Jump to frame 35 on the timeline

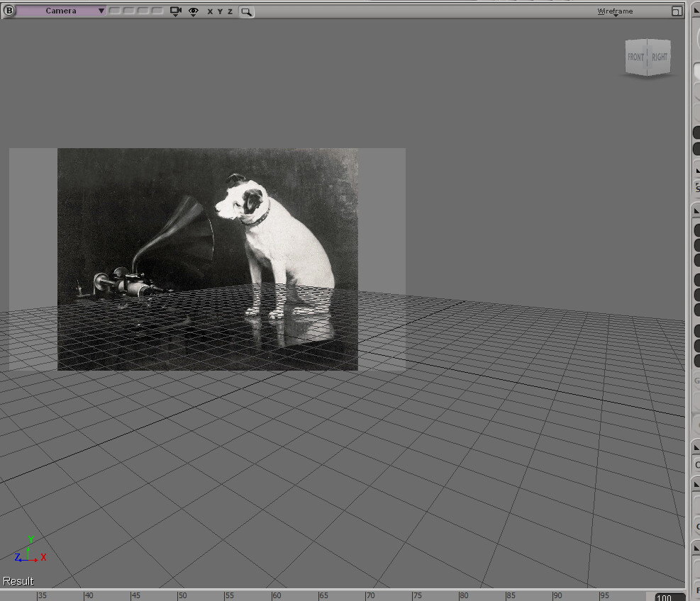(42, 595)
